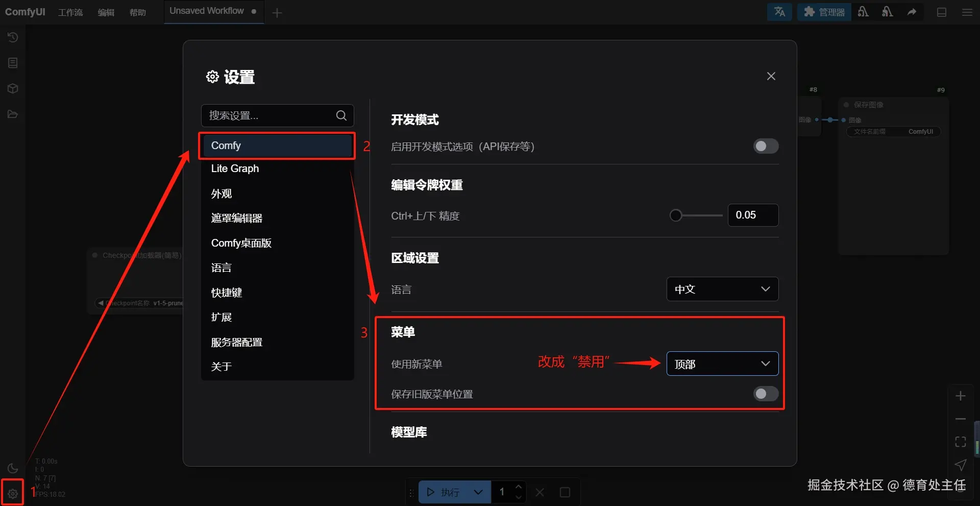The height and width of the screenshot is (506, 980).
Task: Click the settings gear in the sidebar
Action: pyautogui.click(x=13, y=493)
